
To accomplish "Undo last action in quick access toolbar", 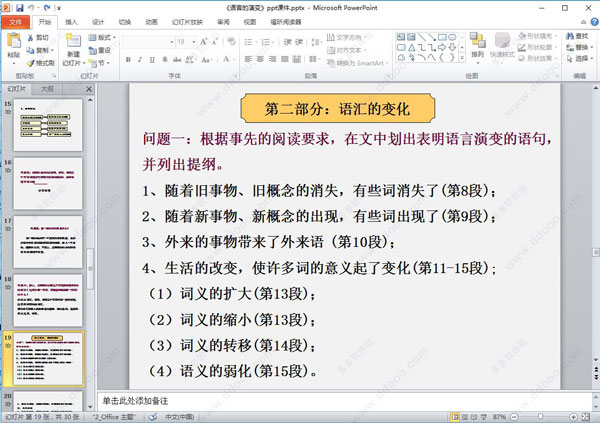I will (x=31, y=8).
